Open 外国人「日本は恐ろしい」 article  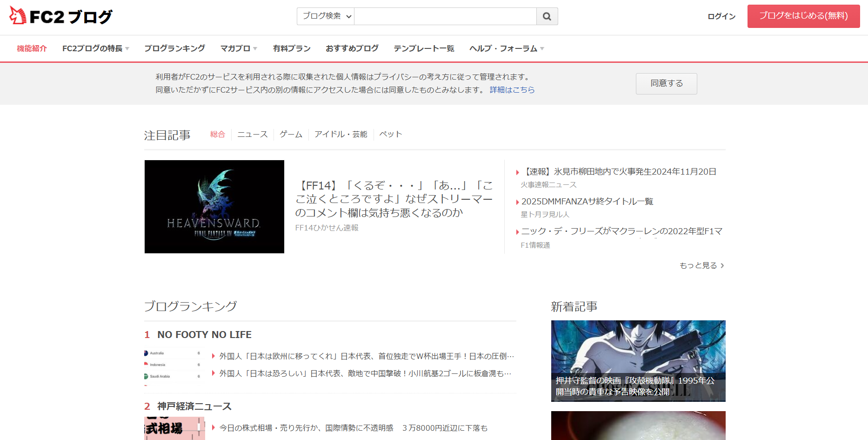pyautogui.click(x=365, y=373)
